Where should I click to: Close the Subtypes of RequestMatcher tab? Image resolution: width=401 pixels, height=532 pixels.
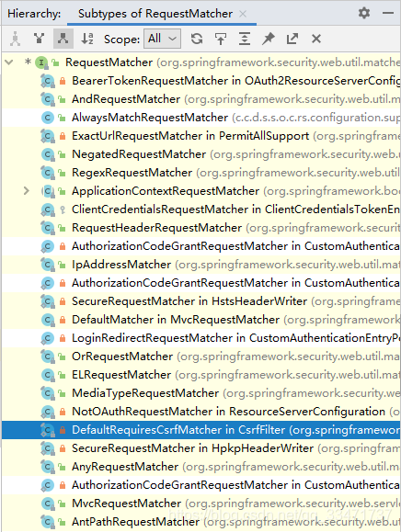pyautogui.click(x=243, y=14)
